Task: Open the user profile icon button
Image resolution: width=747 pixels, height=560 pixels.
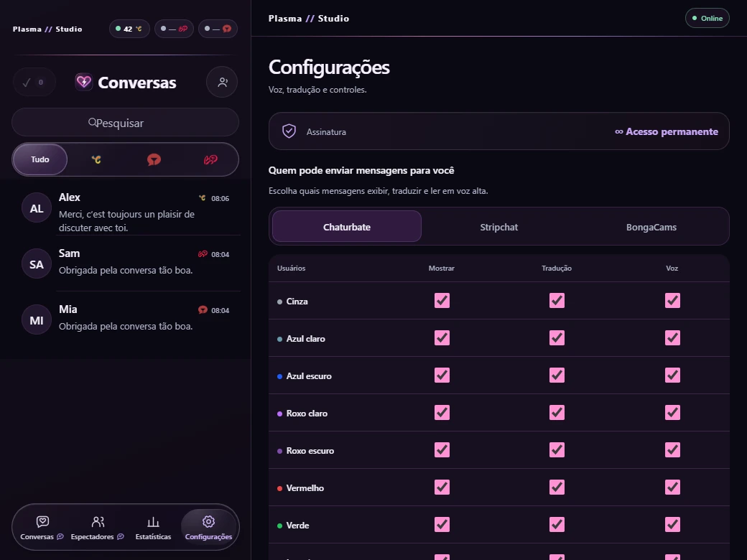Action: [222, 82]
